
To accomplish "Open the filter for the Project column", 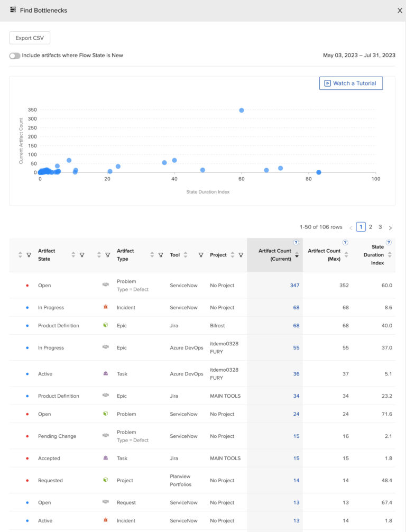I will (x=241, y=255).
